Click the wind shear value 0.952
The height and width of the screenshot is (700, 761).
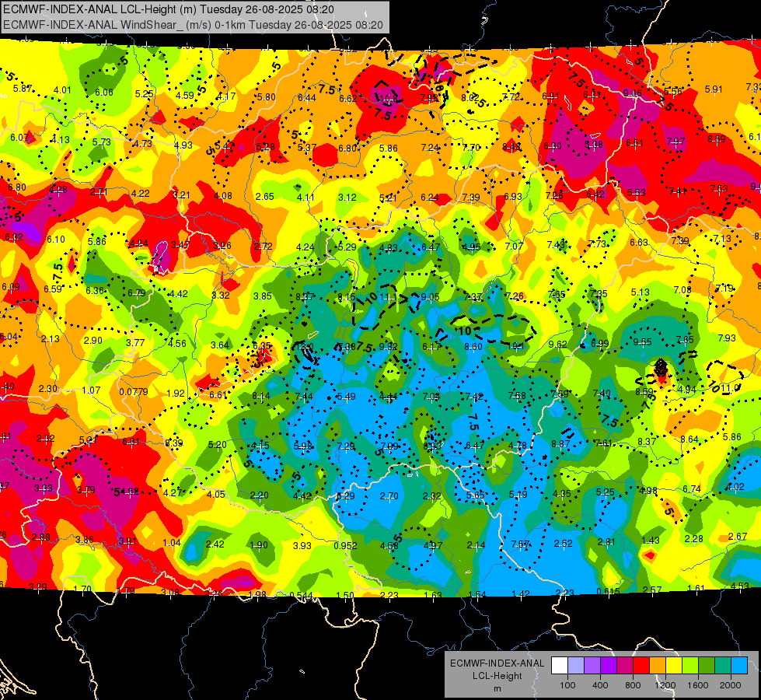click(346, 545)
